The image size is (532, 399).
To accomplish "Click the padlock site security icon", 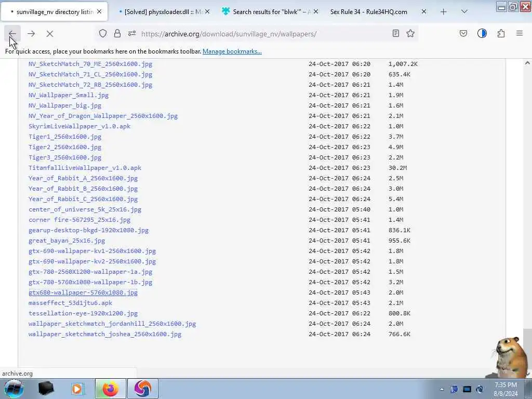I will pos(117,33).
